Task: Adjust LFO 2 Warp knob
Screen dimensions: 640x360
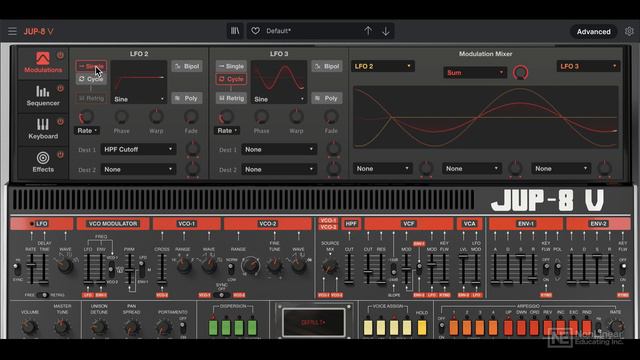Action: tap(156, 117)
